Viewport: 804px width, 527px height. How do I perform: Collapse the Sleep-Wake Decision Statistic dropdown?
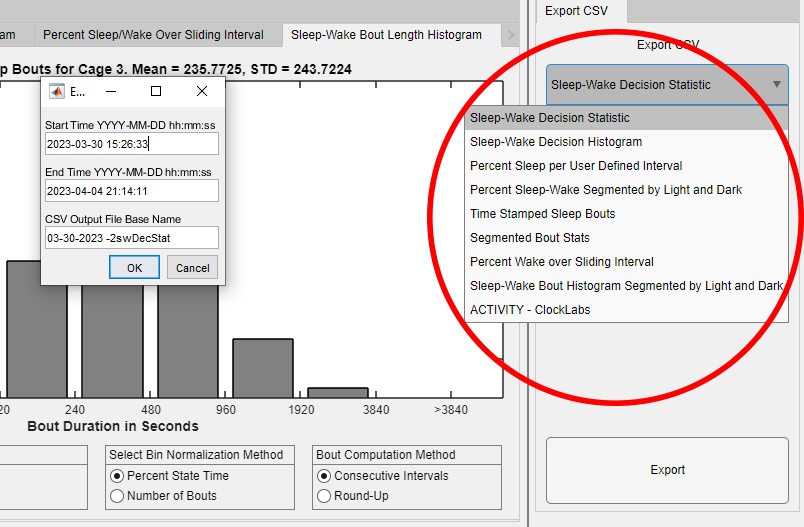(x=776, y=85)
